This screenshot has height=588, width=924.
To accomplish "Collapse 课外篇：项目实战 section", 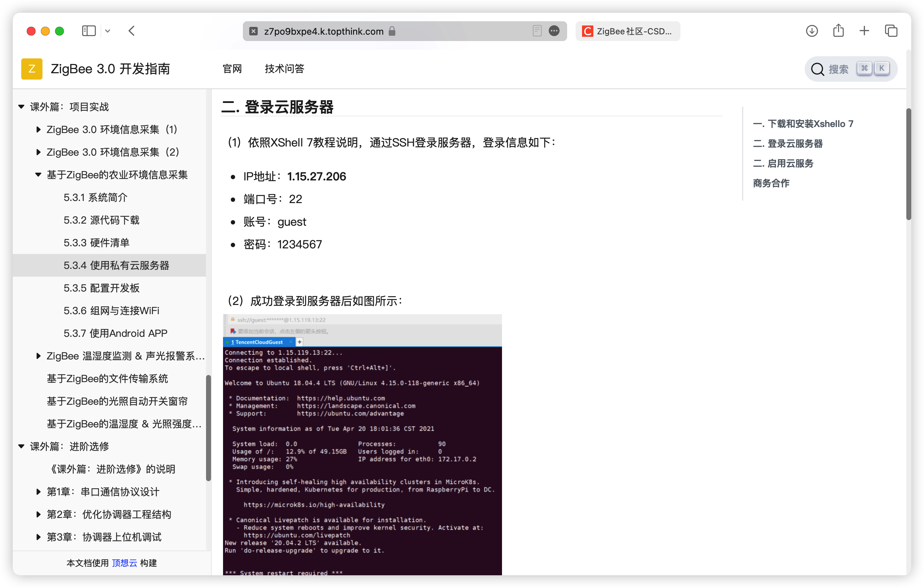I will tap(22, 107).
